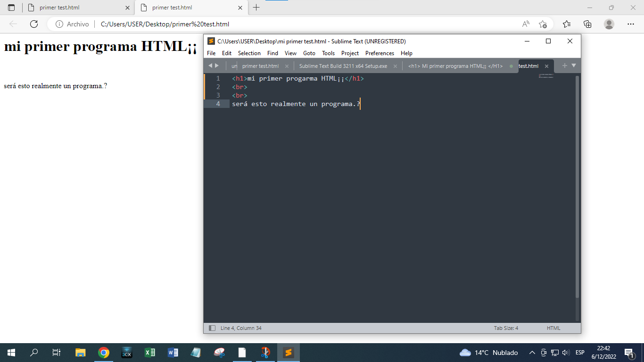Click the Sublime Text logo in title bar
This screenshot has height=362, width=644.
211,41
